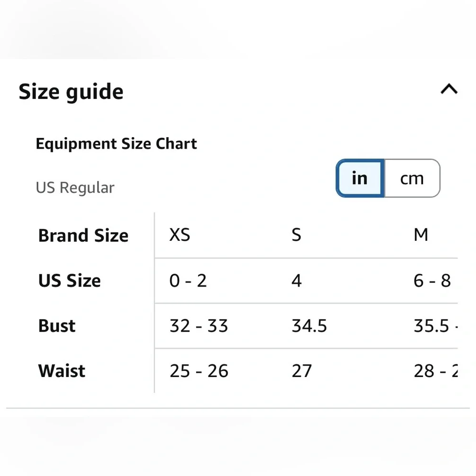
Task: Click the US Size 4 cell
Action: (x=297, y=280)
